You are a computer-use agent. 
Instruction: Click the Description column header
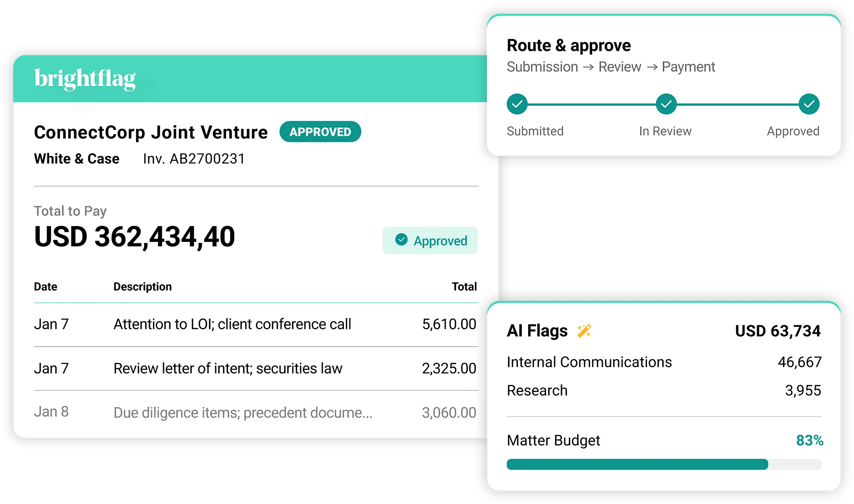(143, 287)
